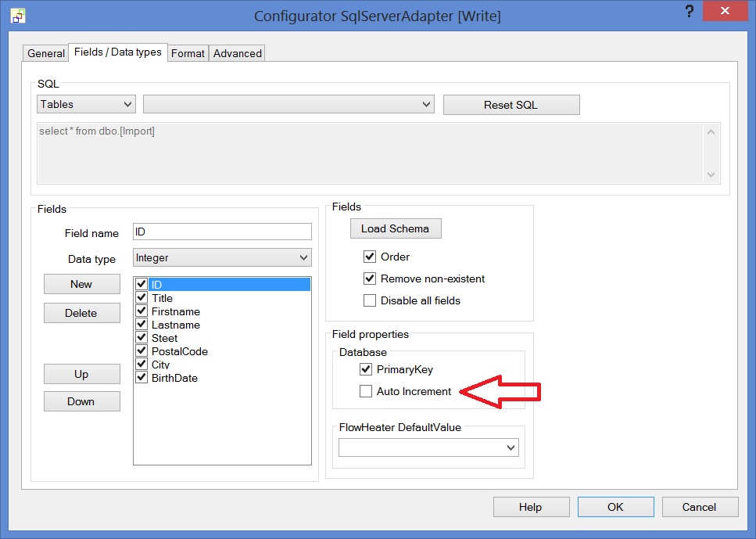Viewport: 756px width, 539px height.
Task: Check the Disable all fields option
Action: coord(368,300)
